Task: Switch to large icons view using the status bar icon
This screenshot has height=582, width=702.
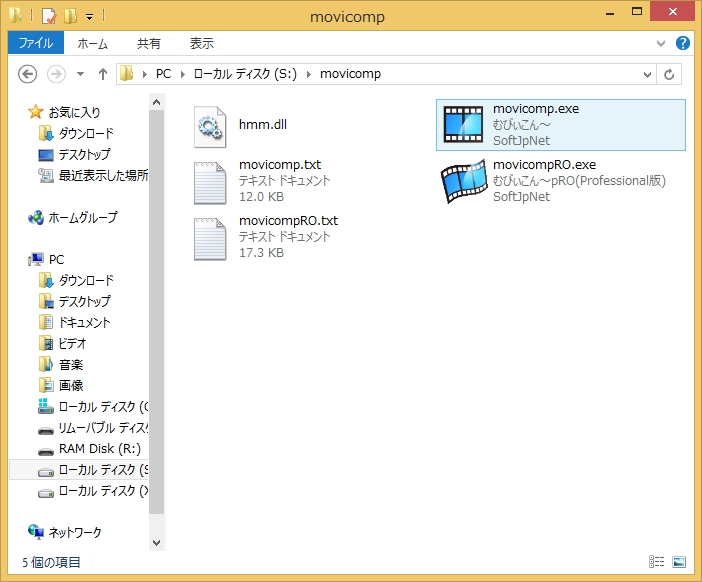Action: tap(679, 561)
